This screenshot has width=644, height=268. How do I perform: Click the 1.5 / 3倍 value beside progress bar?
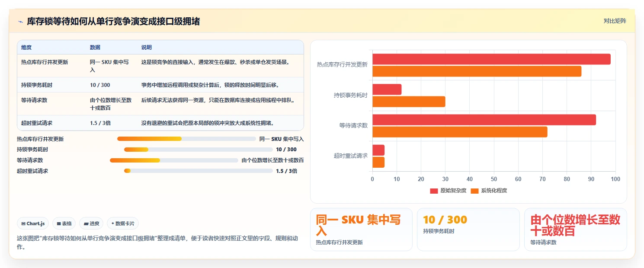[287, 171]
